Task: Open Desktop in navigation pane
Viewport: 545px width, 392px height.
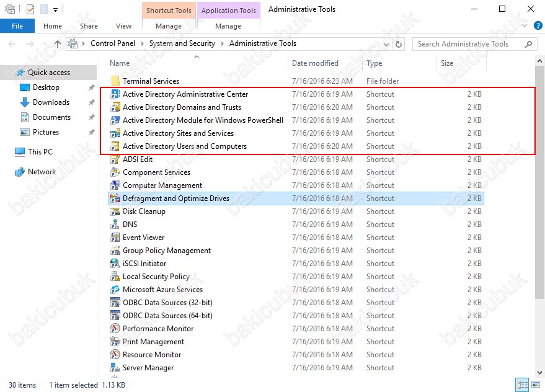Action: click(46, 87)
